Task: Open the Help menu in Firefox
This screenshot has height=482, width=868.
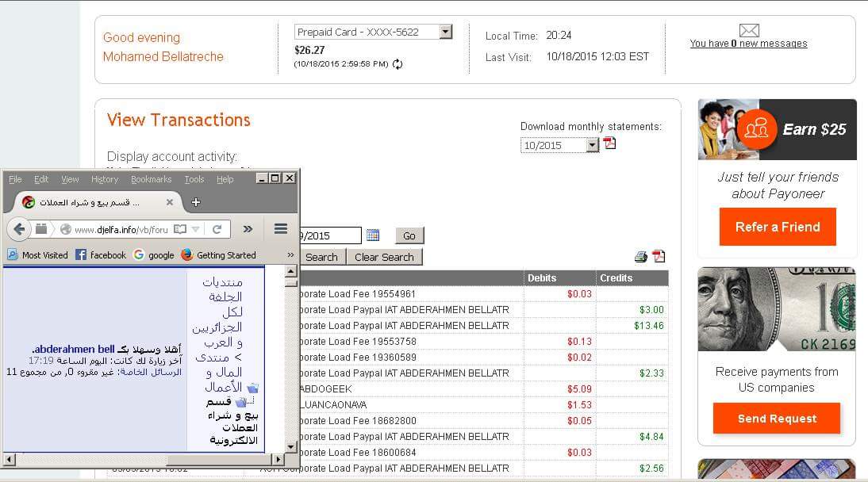Action: (x=225, y=179)
